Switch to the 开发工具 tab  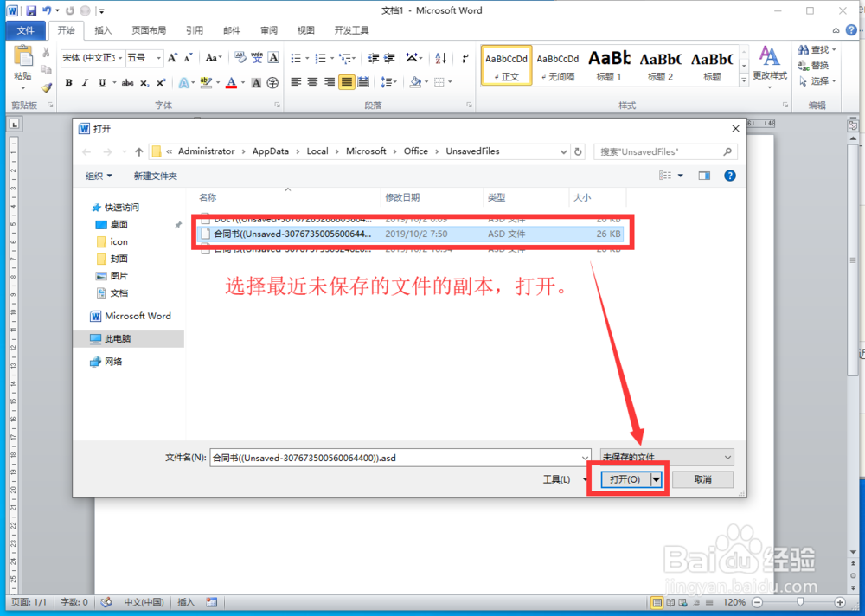[x=351, y=30]
